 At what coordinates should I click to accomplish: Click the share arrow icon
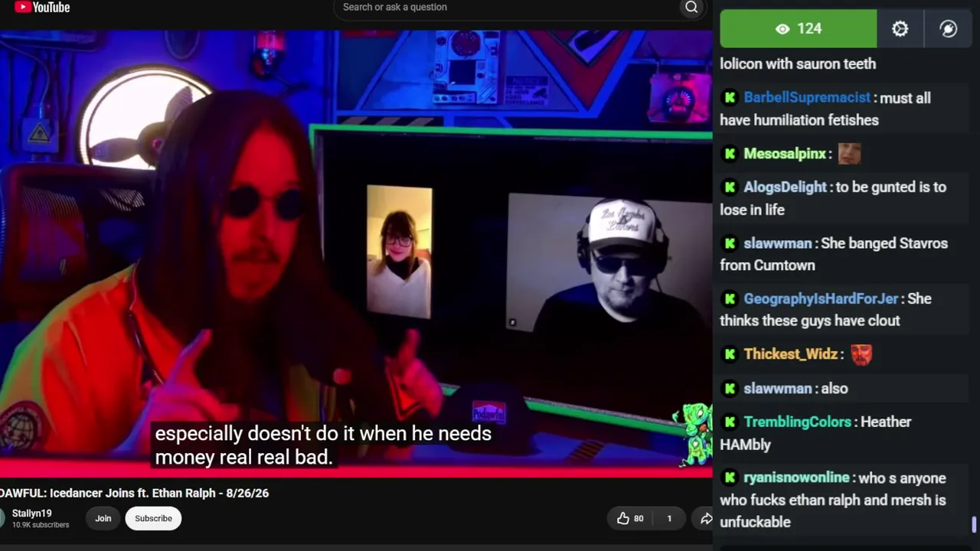pos(706,519)
